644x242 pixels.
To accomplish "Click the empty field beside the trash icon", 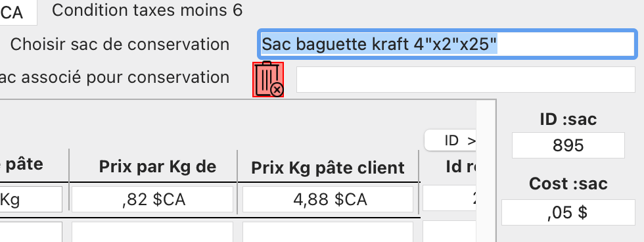I will point(466,80).
